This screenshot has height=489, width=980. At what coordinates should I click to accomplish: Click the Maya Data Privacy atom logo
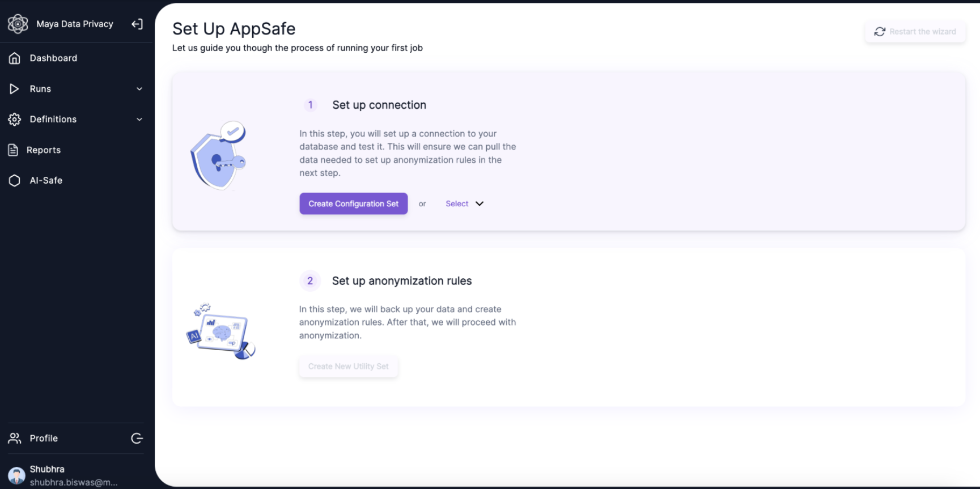[18, 24]
